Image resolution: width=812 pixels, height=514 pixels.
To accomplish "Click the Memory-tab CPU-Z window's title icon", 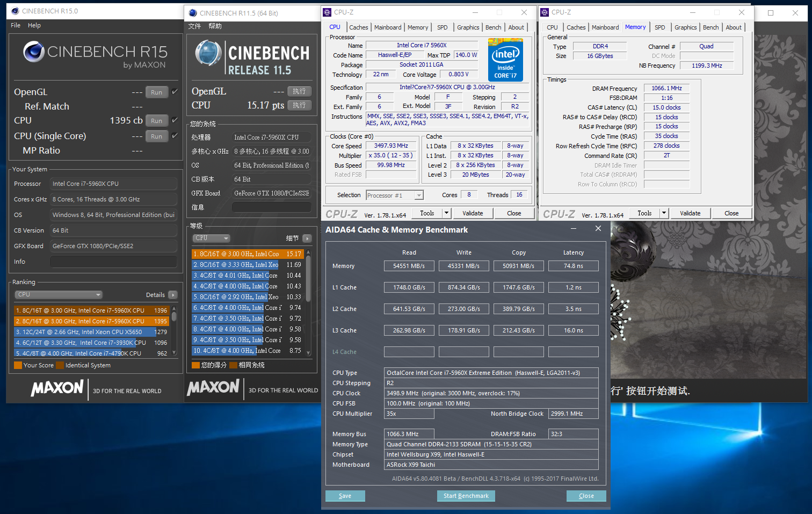I will (545, 12).
